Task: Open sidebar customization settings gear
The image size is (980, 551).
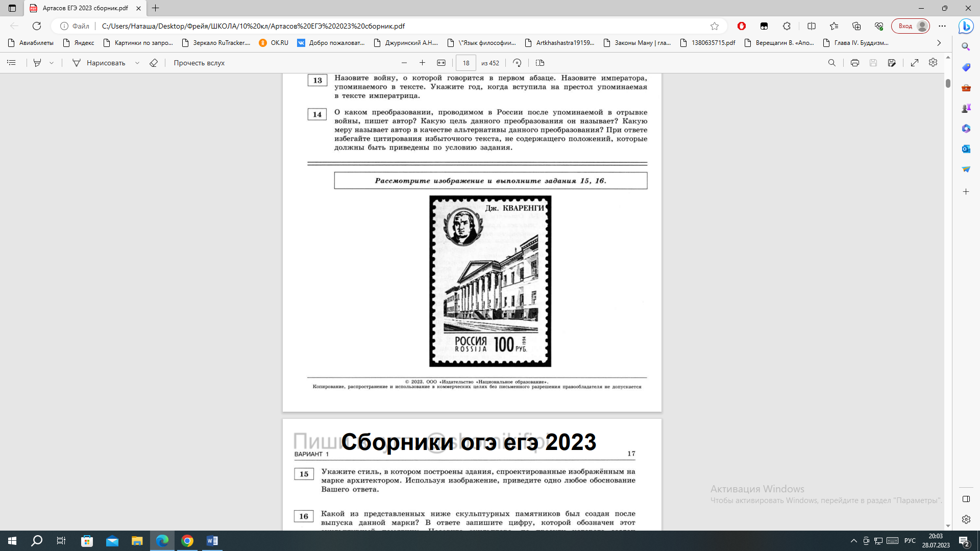Action: 966,519
